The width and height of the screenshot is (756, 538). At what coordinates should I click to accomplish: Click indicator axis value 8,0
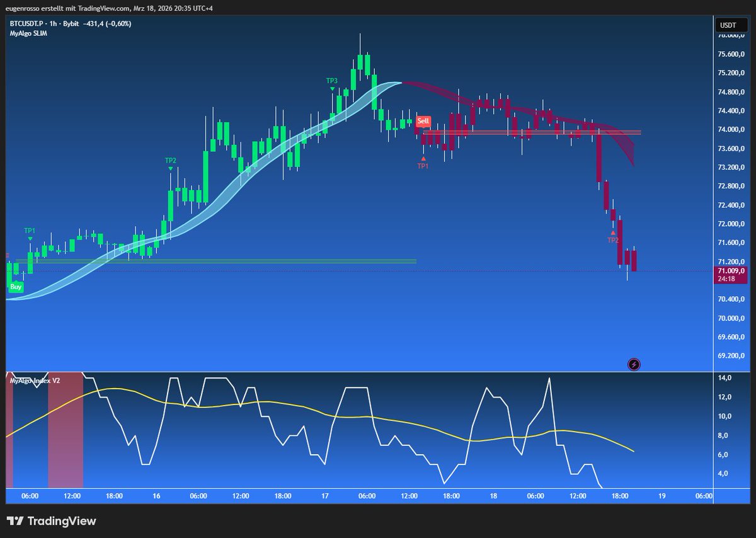[x=724, y=435]
